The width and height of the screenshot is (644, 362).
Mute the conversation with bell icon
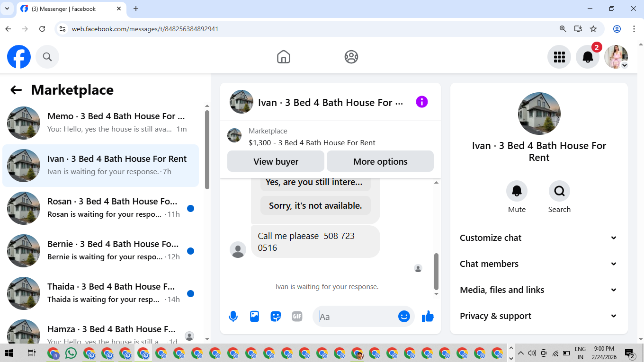pyautogui.click(x=517, y=191)
